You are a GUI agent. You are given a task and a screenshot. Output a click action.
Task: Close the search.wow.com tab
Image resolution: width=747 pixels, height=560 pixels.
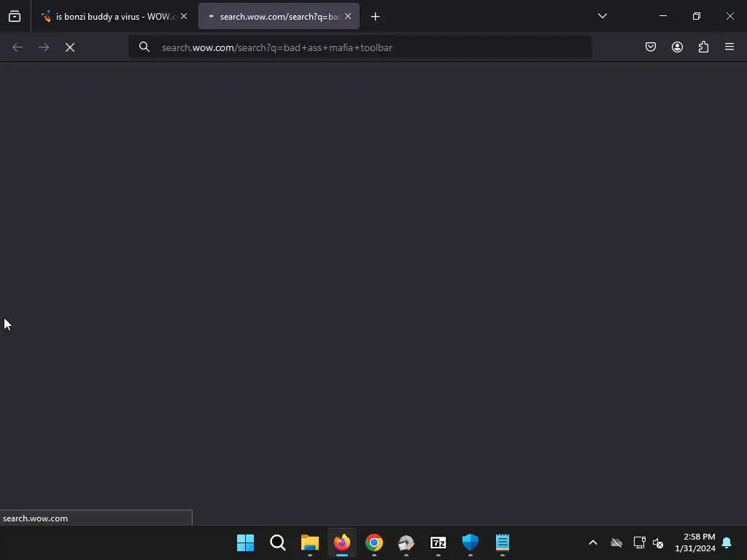point(348,16)
